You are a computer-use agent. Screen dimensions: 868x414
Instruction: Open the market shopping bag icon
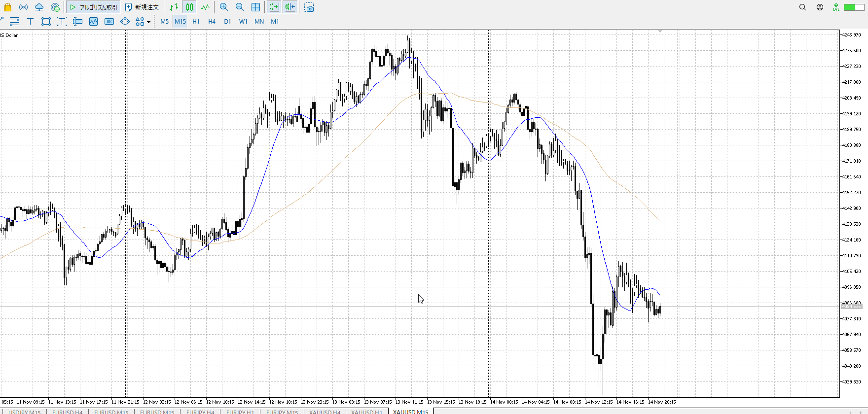point(7,7)
